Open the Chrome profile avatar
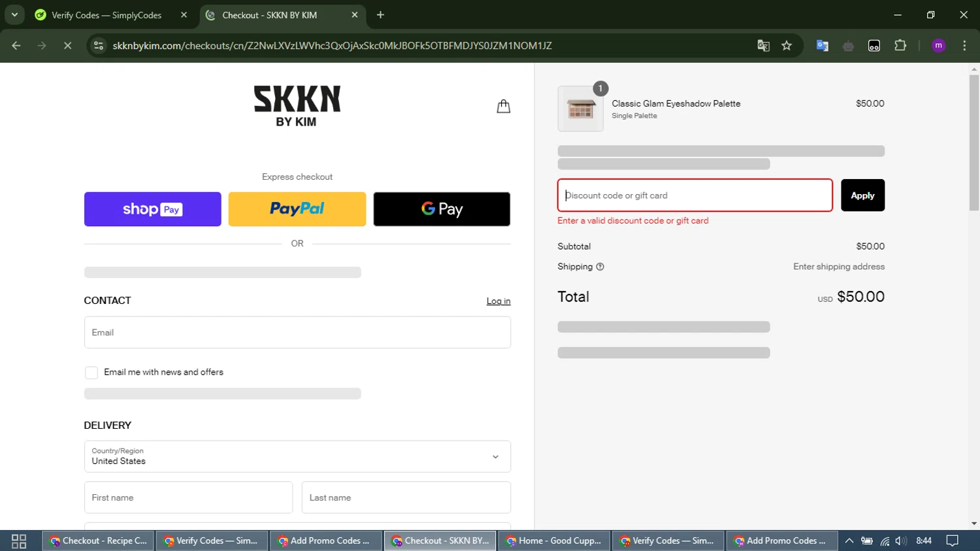Image resolution: width=980 pixels, height=551 pixels. [938, 46]
